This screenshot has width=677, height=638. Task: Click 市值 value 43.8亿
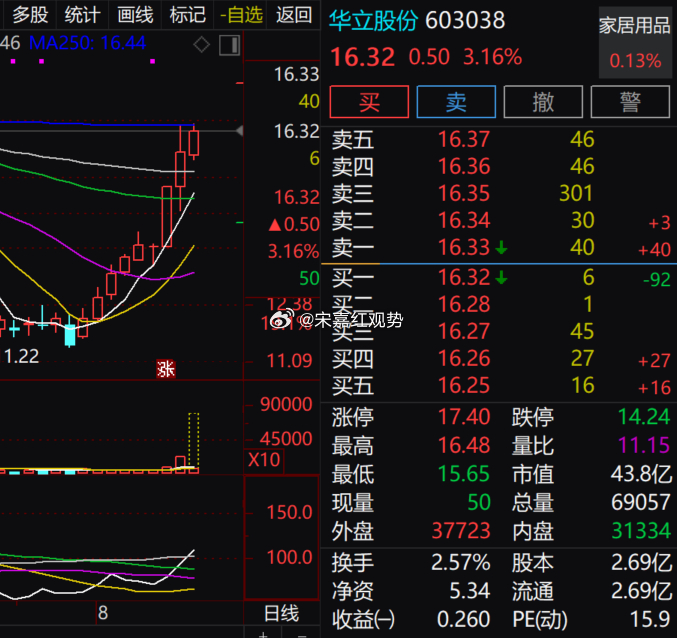coord(642,474)
